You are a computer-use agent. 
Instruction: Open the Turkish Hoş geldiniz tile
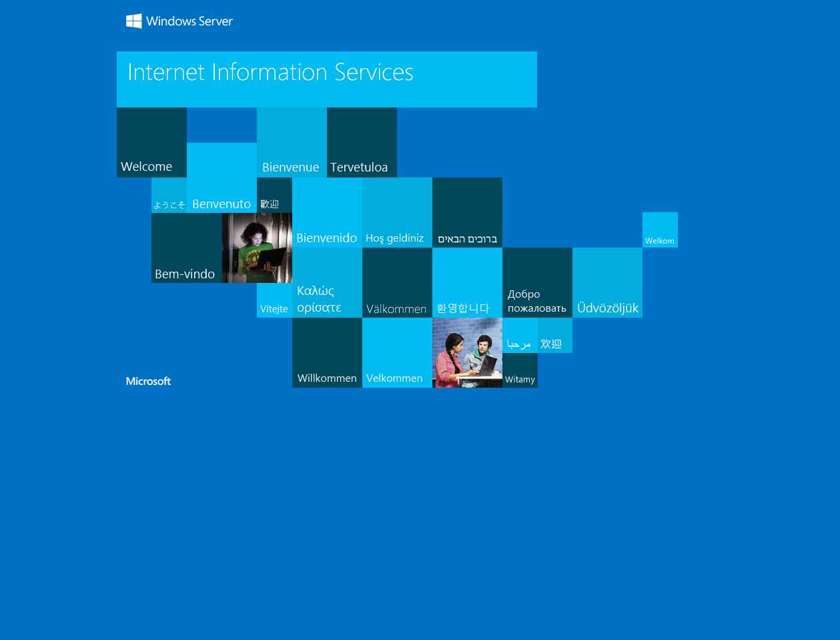pyautogui.click(x=397, y=213)
